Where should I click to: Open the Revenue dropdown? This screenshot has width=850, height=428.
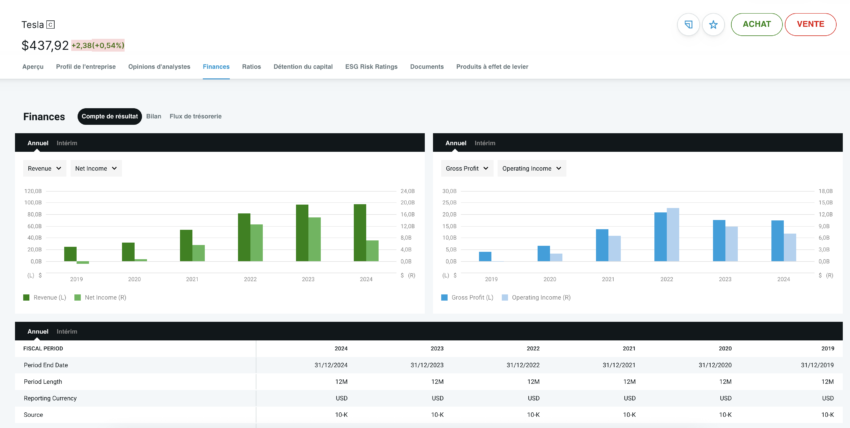(x=44, y=169)
